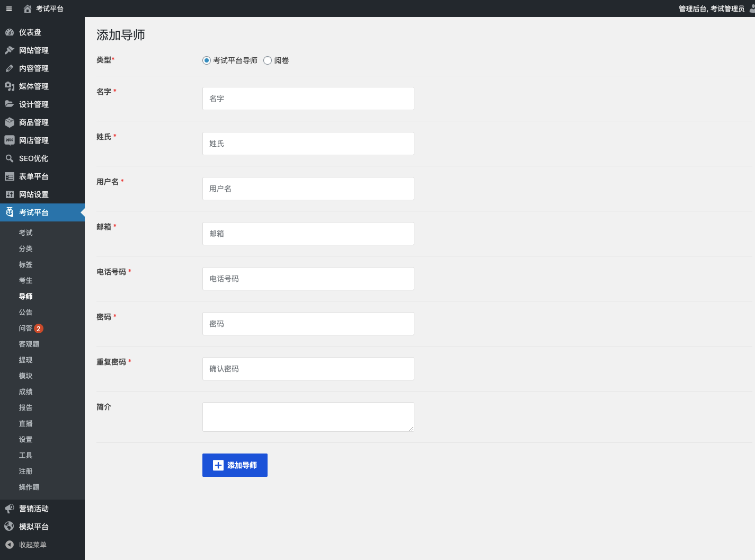755x560 pixels.
Task: Open the 仪表盘 dashboard icon
Action: 10,32
